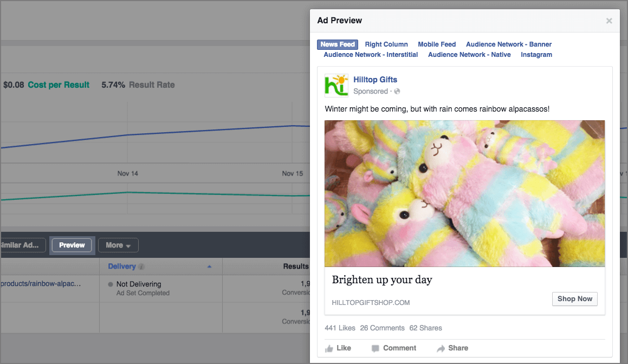Open Audience Network - Banner preview
628x364 pixels.
509,44
